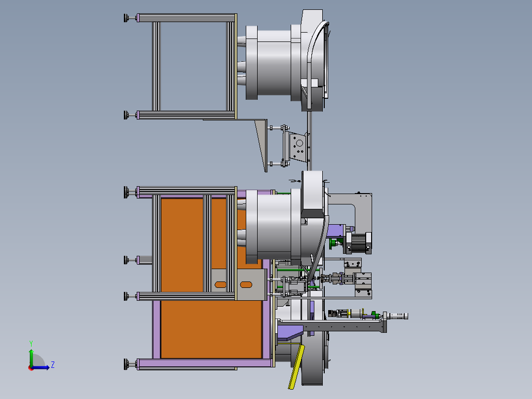The image size is (532, 399).
Task: Select the upper vibratory bowl feeder drum
Action: (273, 64)
